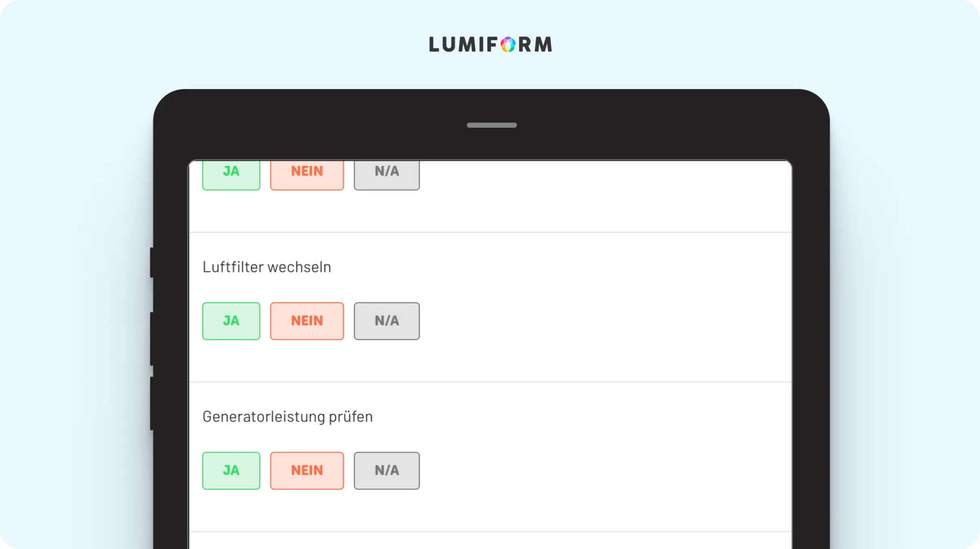The image size is (980, 549).
Task: Click the upper side button on tablet
Action: [152, 263]
